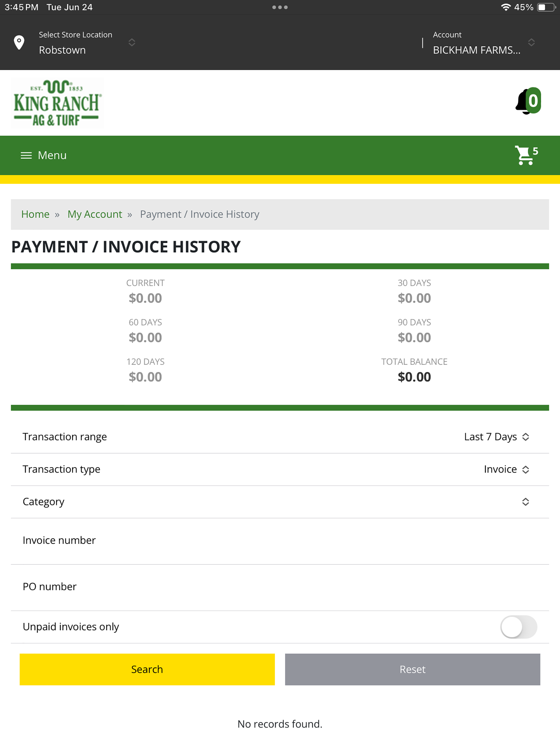Tap the No records found message
This screenshot has height=747, width=560.
280,724
